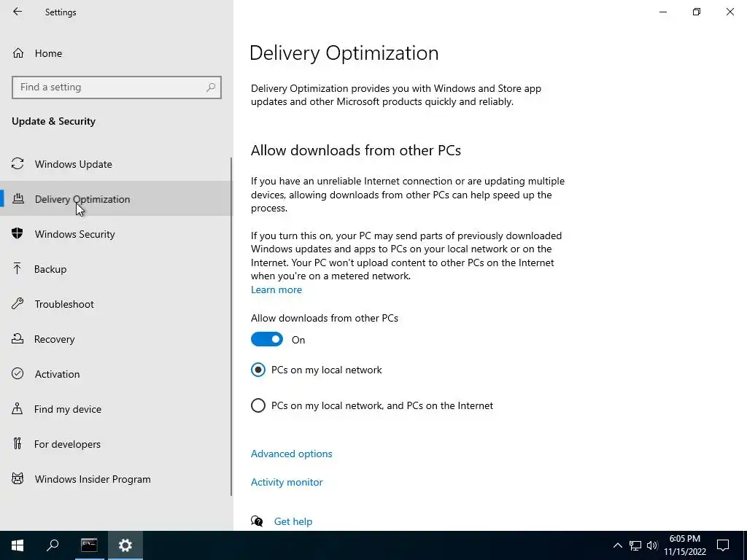The image size is (747, 560).
Task: Turn off Allow downloads from other PCs
Action: (267, 339)
